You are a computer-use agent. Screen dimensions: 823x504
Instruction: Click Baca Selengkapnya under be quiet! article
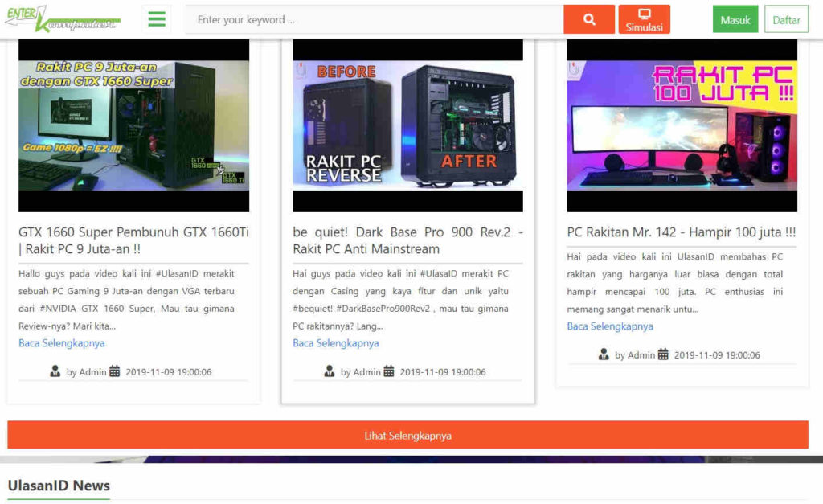[336, 343]
